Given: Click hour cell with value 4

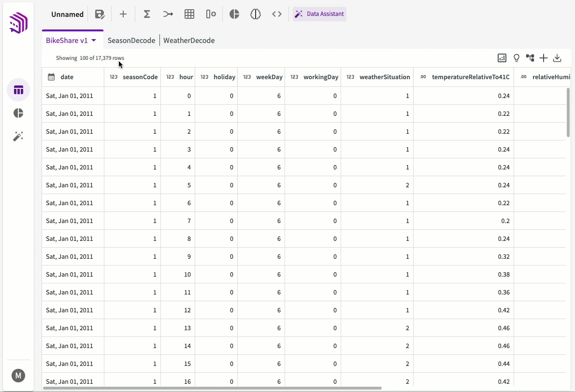Looking at the screenshot, I should (x=178, y=167).
